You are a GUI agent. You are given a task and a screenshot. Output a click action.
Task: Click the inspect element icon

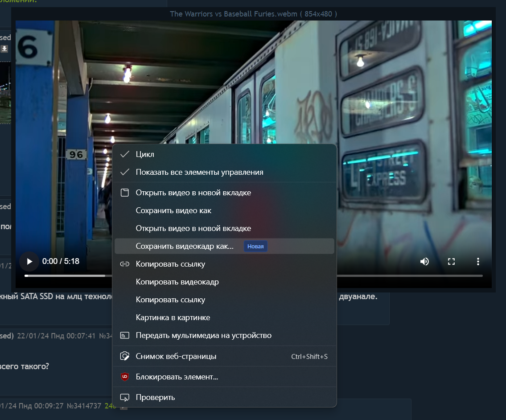tap(124, 397)
